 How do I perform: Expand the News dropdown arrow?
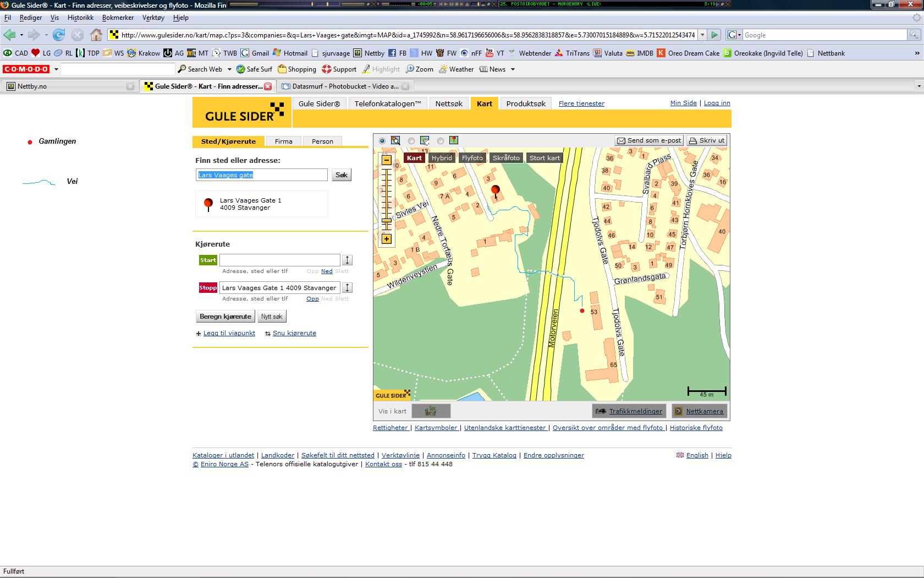[513, 69]
